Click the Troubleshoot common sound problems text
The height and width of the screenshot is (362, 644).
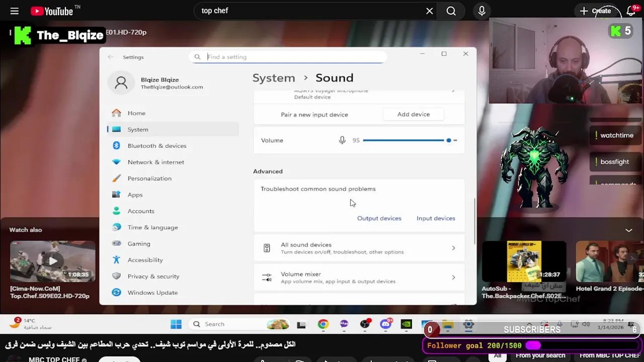pos(318,189)
